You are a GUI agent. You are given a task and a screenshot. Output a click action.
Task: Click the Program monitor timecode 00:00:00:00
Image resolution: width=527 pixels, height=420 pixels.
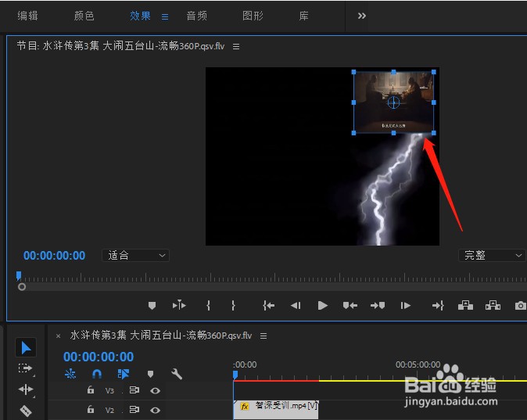pos(54,256)
